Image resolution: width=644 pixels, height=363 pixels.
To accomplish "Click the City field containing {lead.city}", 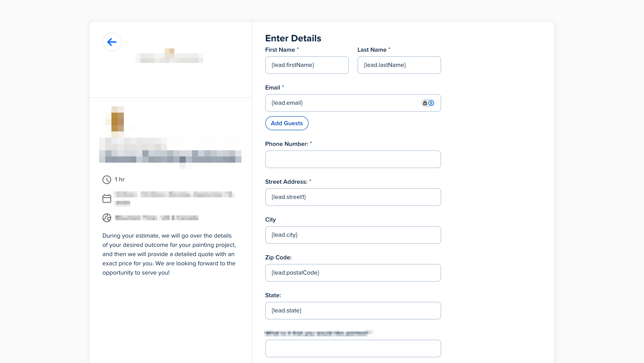I will click(353, 235).
